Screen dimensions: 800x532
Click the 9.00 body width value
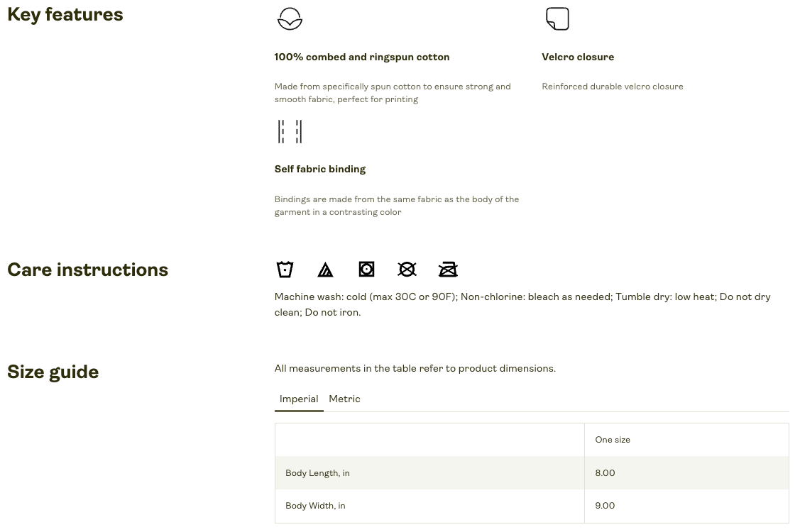(605, 506)
